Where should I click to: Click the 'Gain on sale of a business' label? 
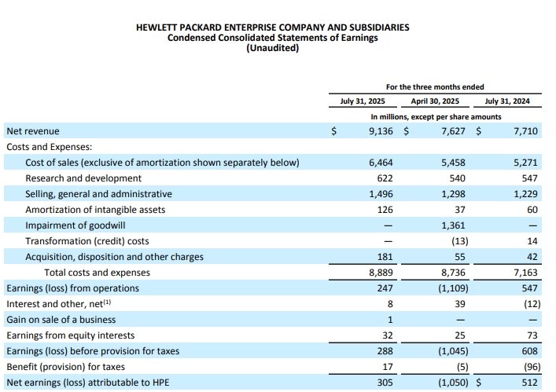pos(61,320)
